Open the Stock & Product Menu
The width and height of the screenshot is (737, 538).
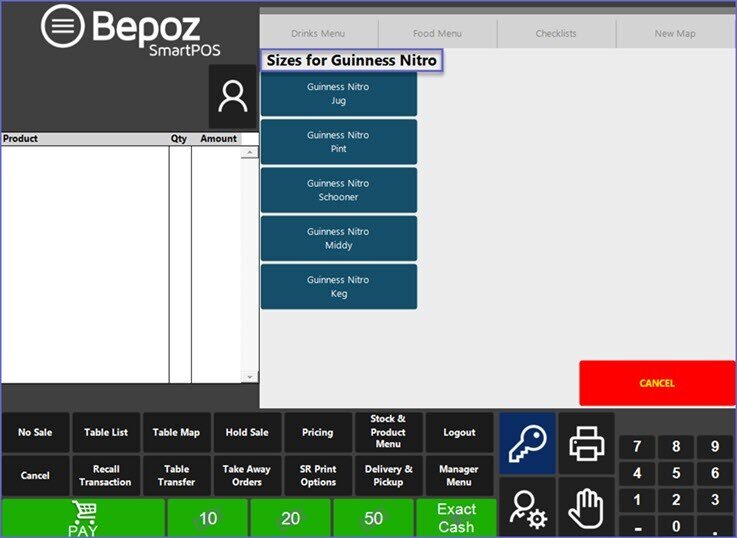point(388,431)
